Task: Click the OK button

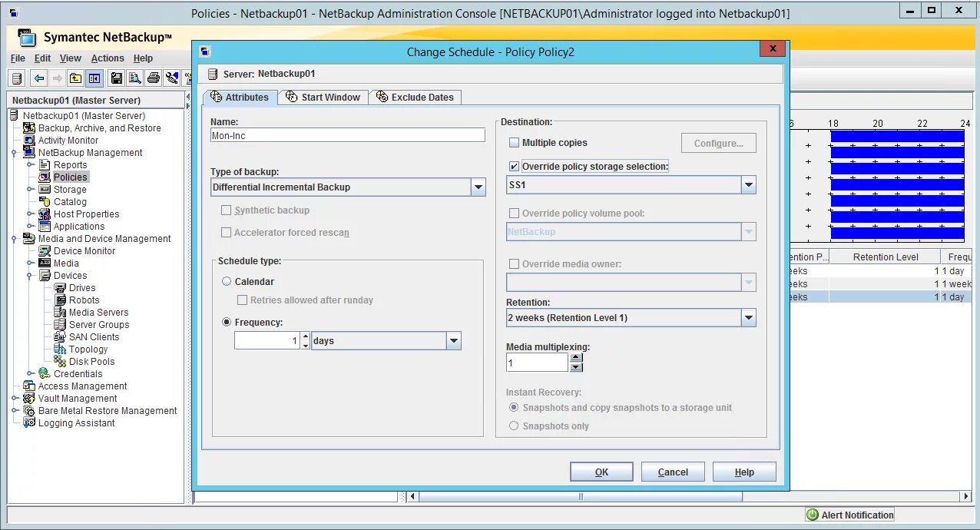Action: click(601, 471)
